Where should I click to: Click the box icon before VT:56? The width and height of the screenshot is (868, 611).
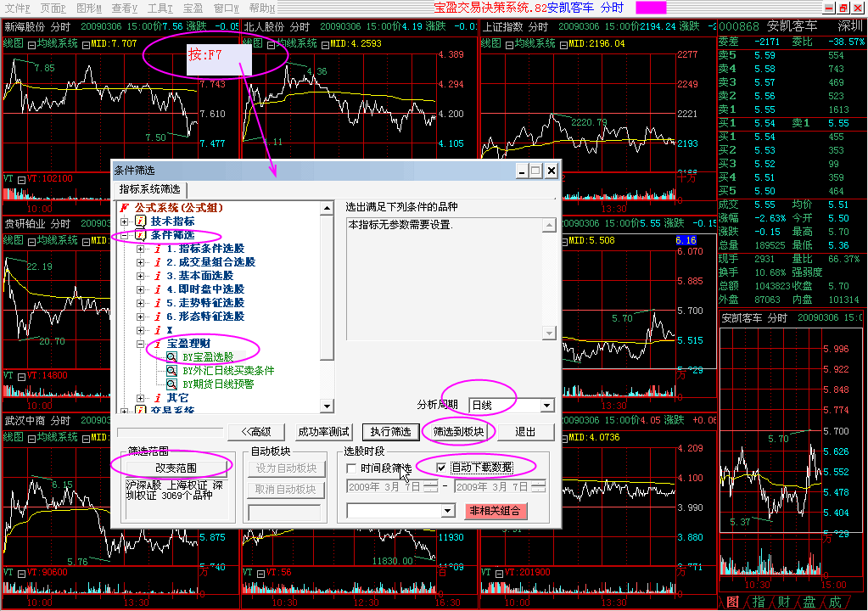260,574
